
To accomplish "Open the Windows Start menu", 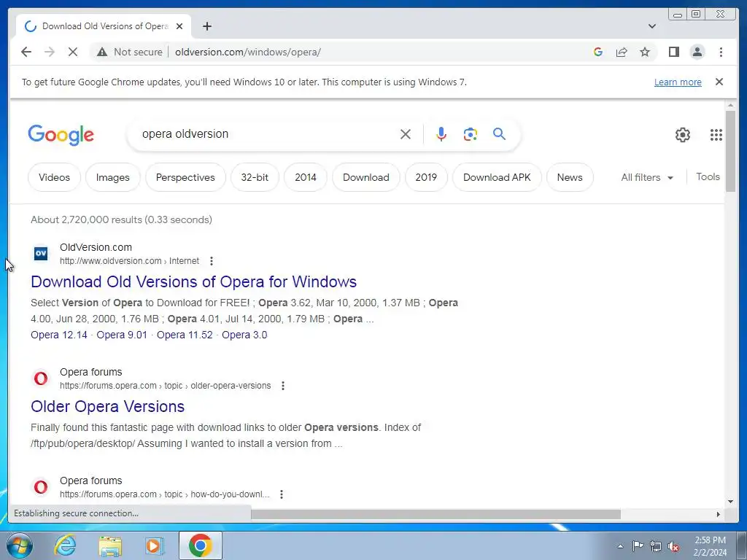I will pyautogui.click(x=19, y=545).
